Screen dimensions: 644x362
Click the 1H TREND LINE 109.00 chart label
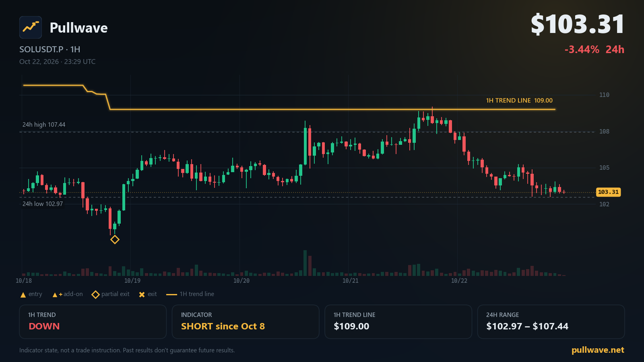(x=519, y=101)
